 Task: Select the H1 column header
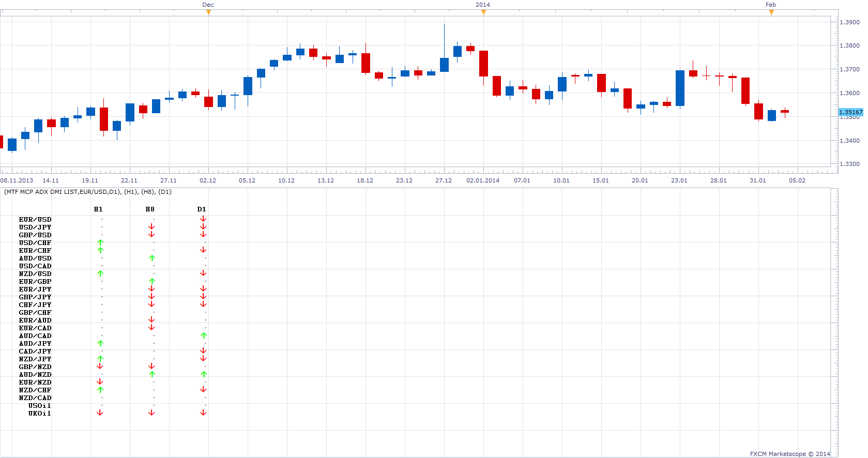[x=98, y=209]
